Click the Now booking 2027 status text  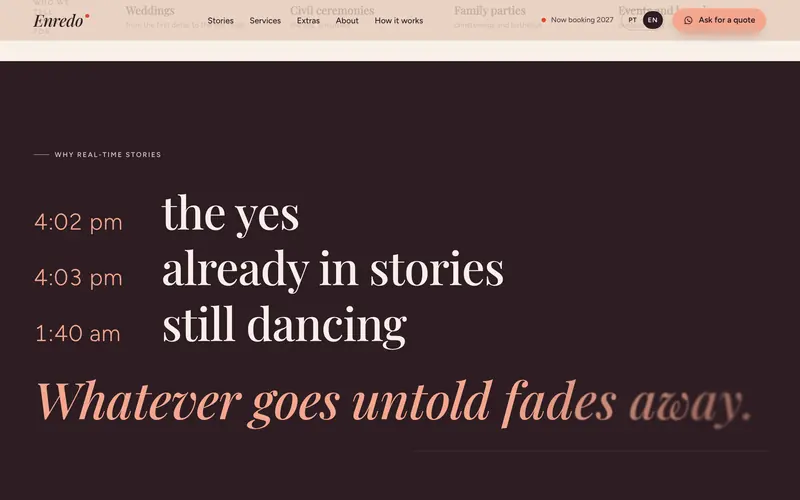(x=582, y=20)
